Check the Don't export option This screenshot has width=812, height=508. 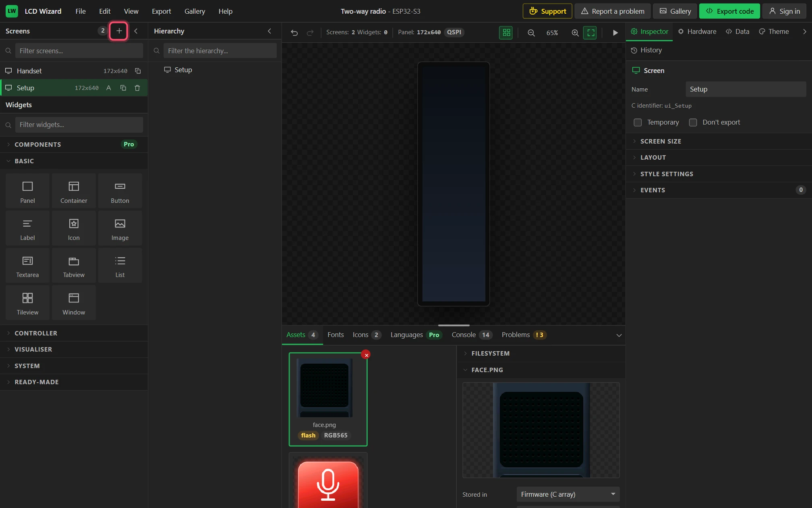coord(693,123)
